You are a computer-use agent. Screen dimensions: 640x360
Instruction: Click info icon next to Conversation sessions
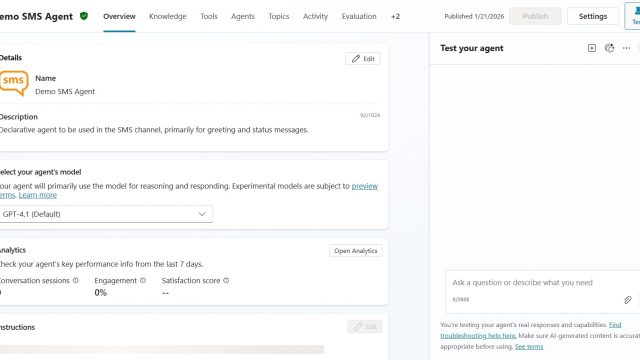pyautogui.click(x=76, y=280)
